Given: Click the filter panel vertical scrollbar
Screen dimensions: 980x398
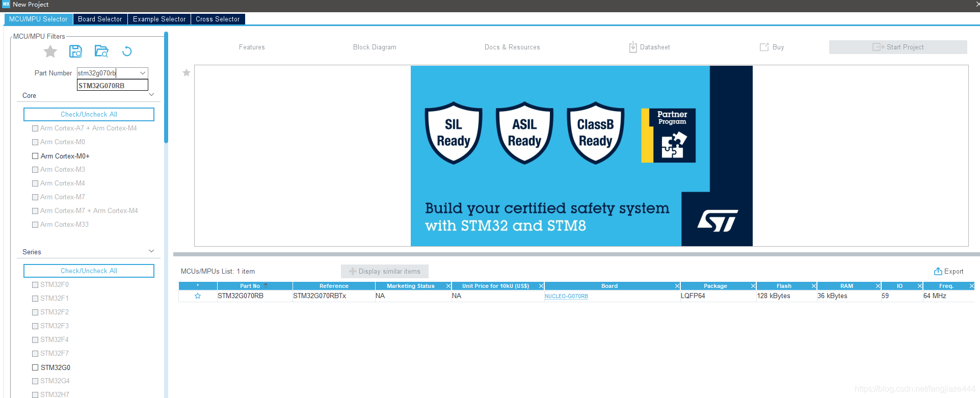Looking at the screenshot, I should 166,88.
